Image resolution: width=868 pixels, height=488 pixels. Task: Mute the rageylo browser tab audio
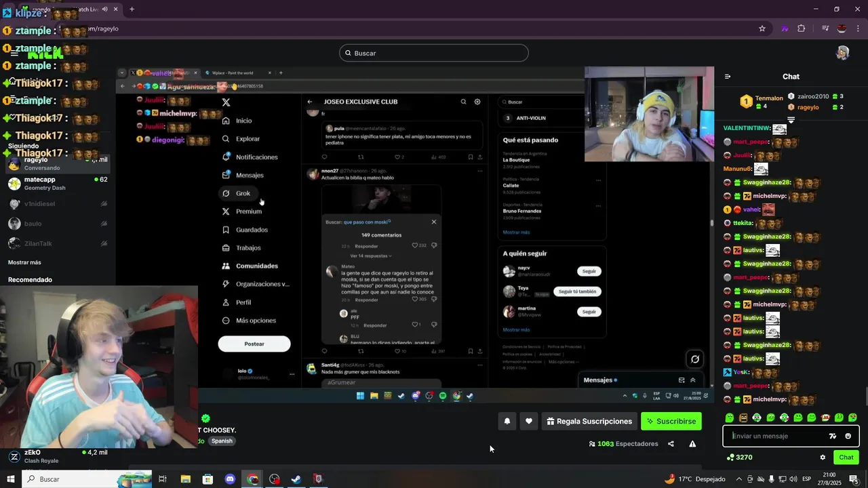pos(104,9)
